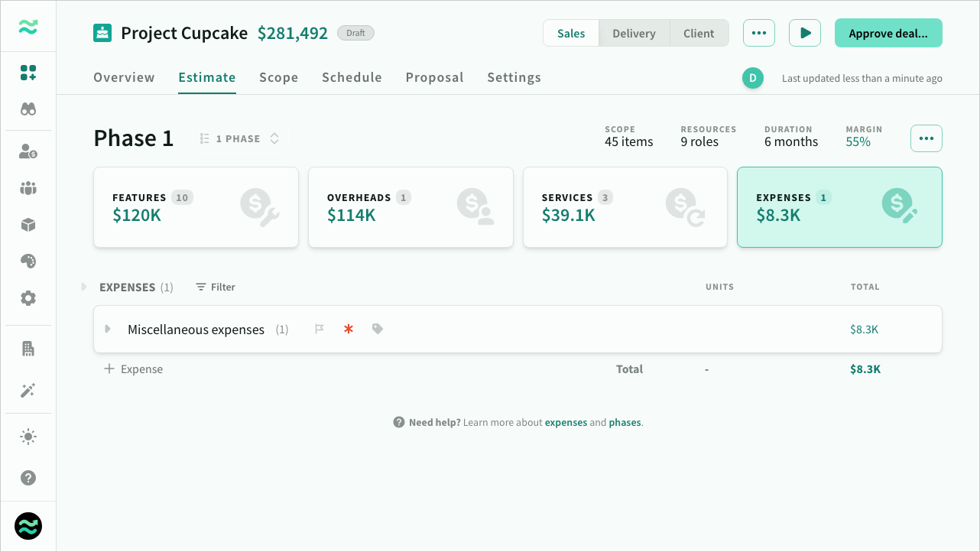Click the red asterisk on Miscellaneous expenses

(x=349, y=329)
